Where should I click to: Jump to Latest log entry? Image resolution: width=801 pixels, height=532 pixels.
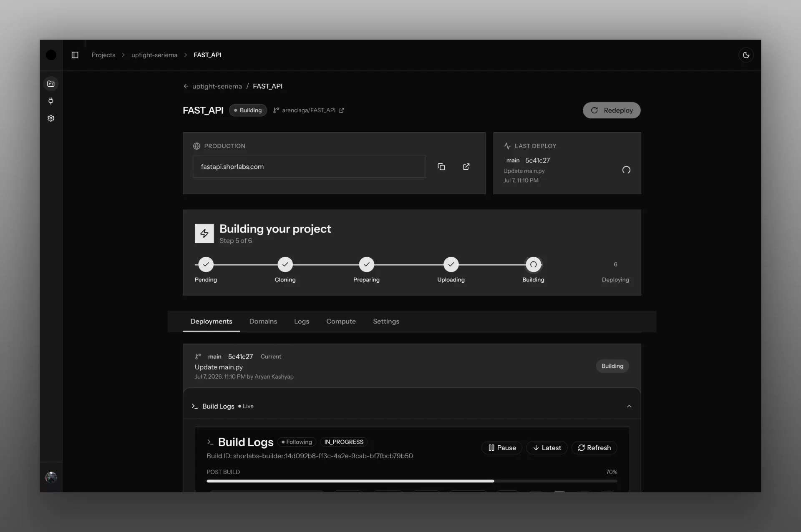tap(547, 448)
